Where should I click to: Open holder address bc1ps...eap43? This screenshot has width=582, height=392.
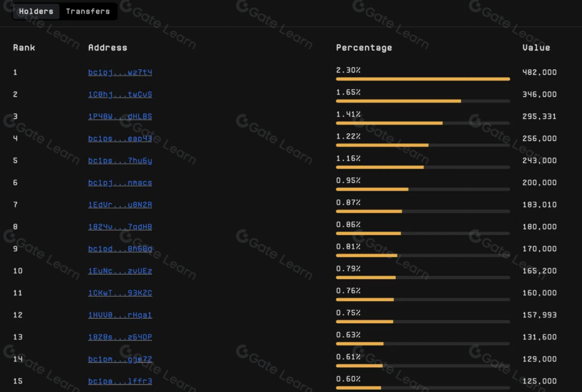pos(120,138)
